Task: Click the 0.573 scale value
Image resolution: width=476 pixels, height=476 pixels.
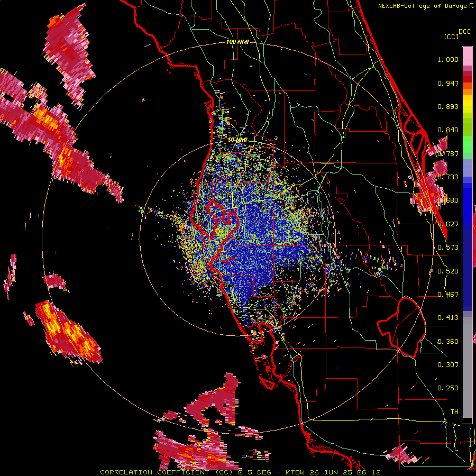Action: 448,248
